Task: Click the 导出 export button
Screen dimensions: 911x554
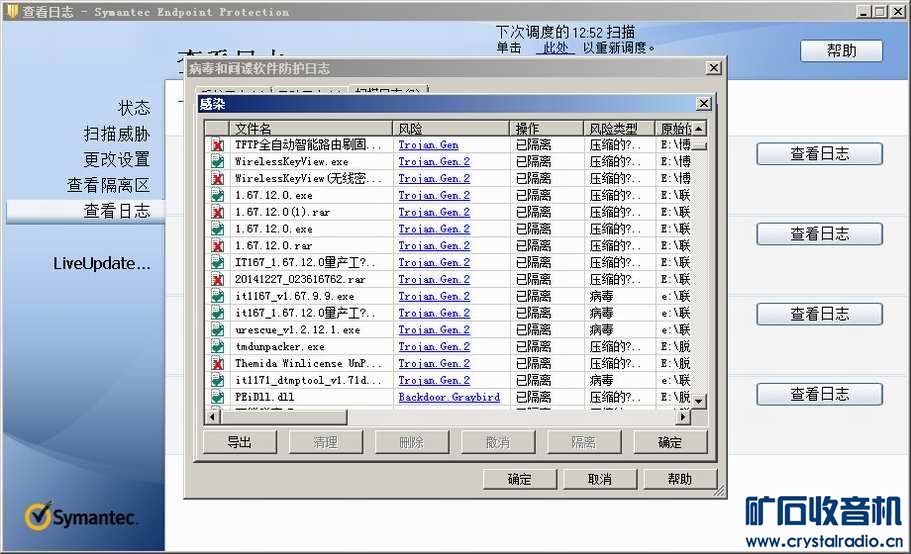Action: point(239,442)
